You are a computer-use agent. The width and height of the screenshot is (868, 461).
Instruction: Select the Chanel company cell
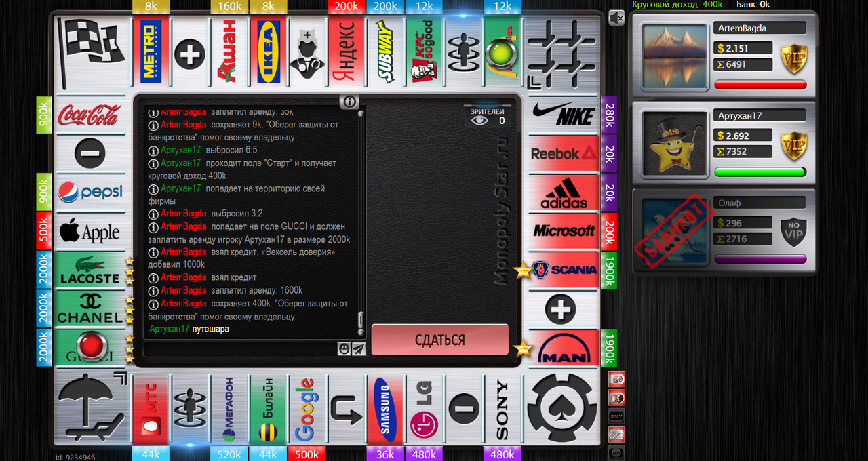tap(90, 309)
